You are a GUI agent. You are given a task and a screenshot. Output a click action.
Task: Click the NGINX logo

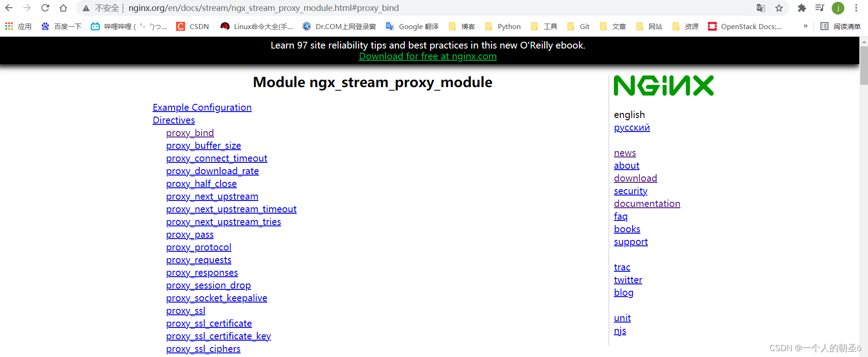tap(663, 85)
